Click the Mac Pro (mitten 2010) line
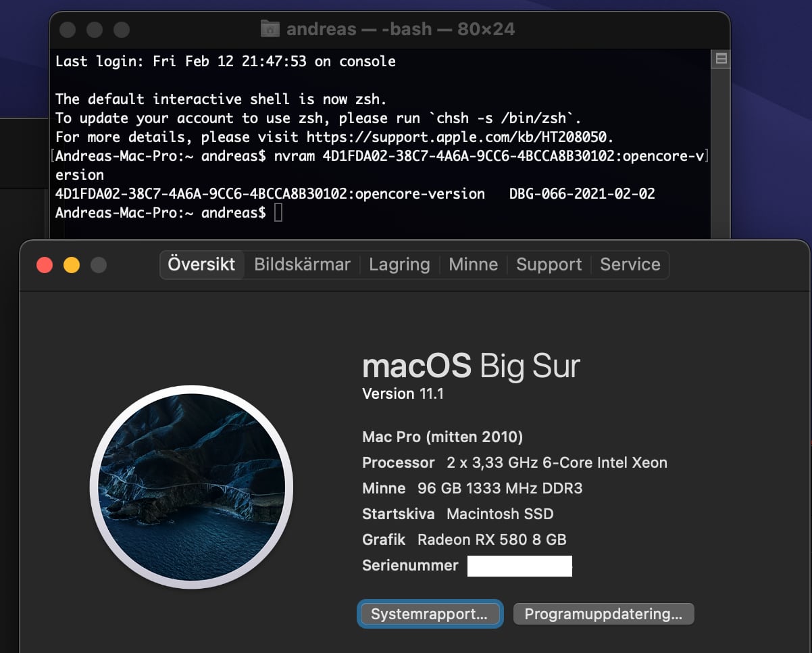 click(x=442, y=437)
